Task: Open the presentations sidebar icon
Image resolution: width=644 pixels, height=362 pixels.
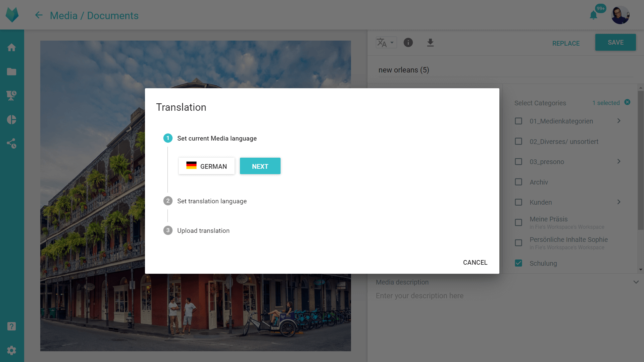Action: 12,96
